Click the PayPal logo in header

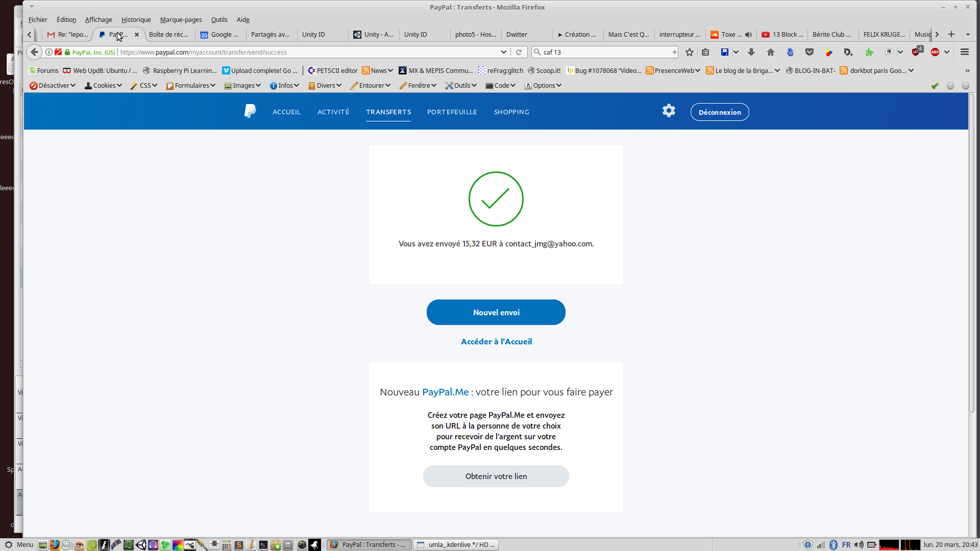(x=250, y=111)
